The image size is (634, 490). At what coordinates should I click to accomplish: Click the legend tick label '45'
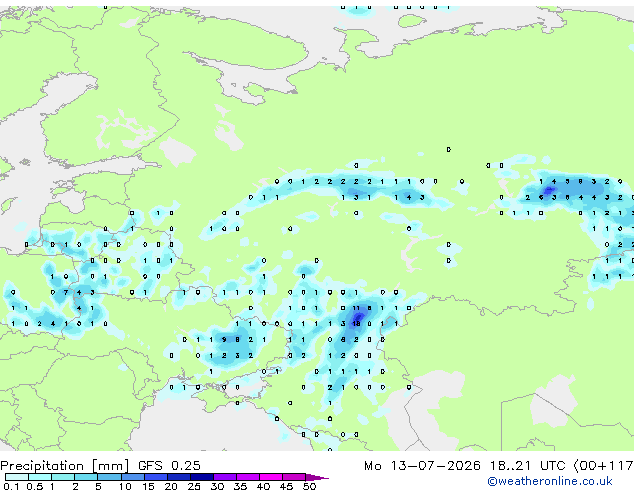286,486
